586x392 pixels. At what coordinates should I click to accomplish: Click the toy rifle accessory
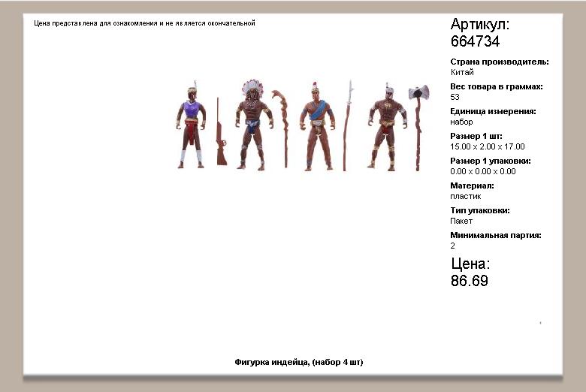coord(220,132)
